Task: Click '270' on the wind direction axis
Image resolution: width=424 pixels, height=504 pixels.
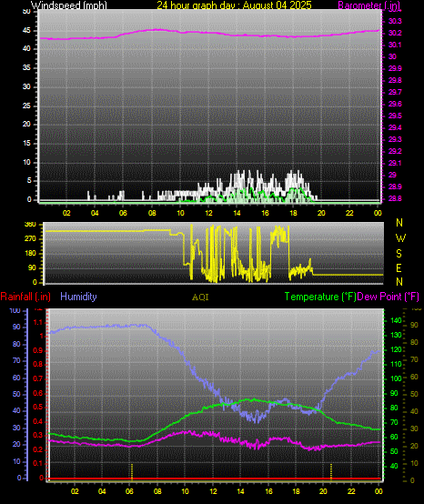Action: [30, 239]
